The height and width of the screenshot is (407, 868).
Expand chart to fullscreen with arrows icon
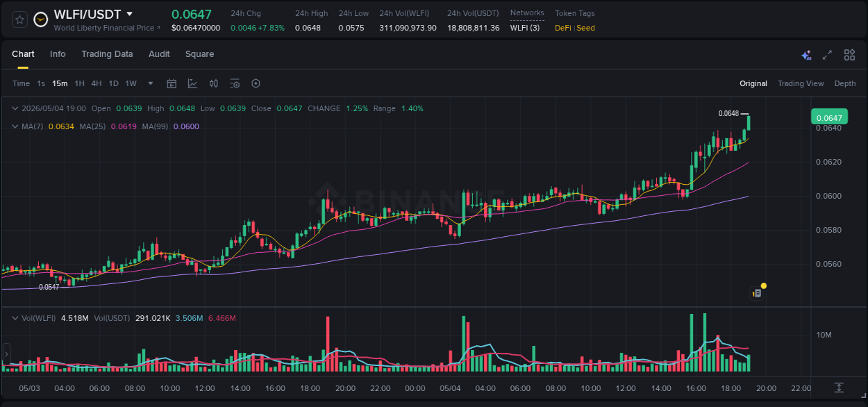(x=827, y=55)
